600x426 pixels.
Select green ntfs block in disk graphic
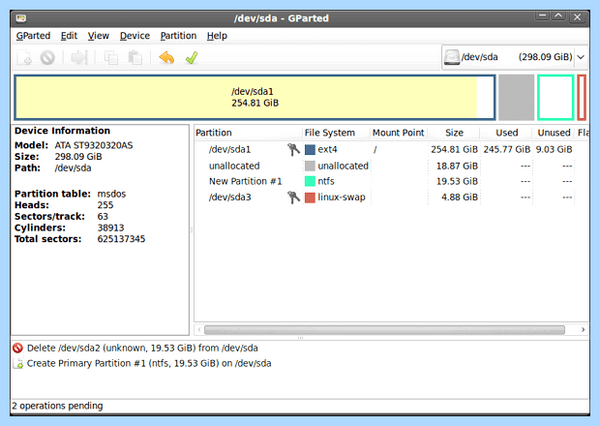556,98
